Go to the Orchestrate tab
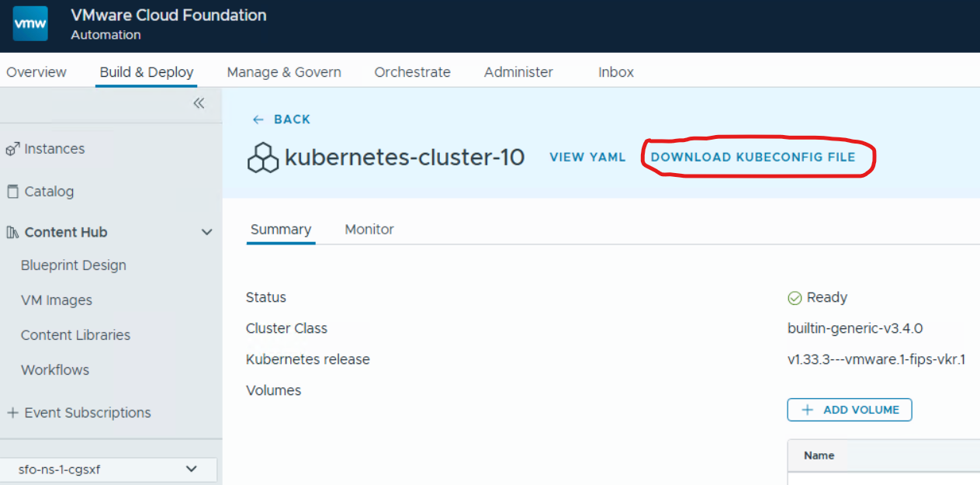 click(x=412, y=72)
